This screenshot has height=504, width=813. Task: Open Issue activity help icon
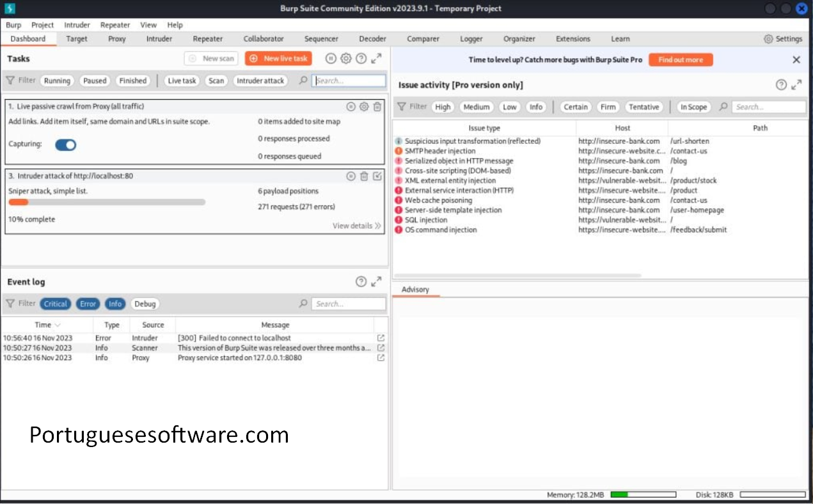click(781, 84)
